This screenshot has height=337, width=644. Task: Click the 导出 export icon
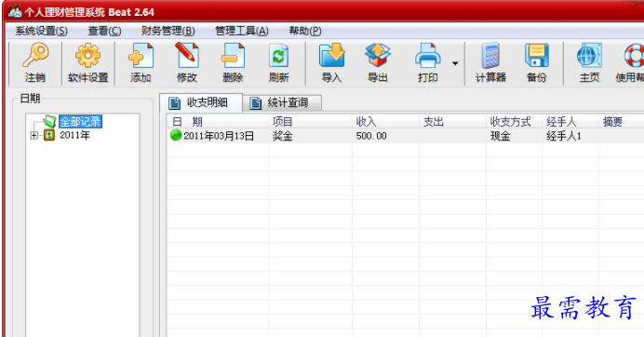click(378, 55)
